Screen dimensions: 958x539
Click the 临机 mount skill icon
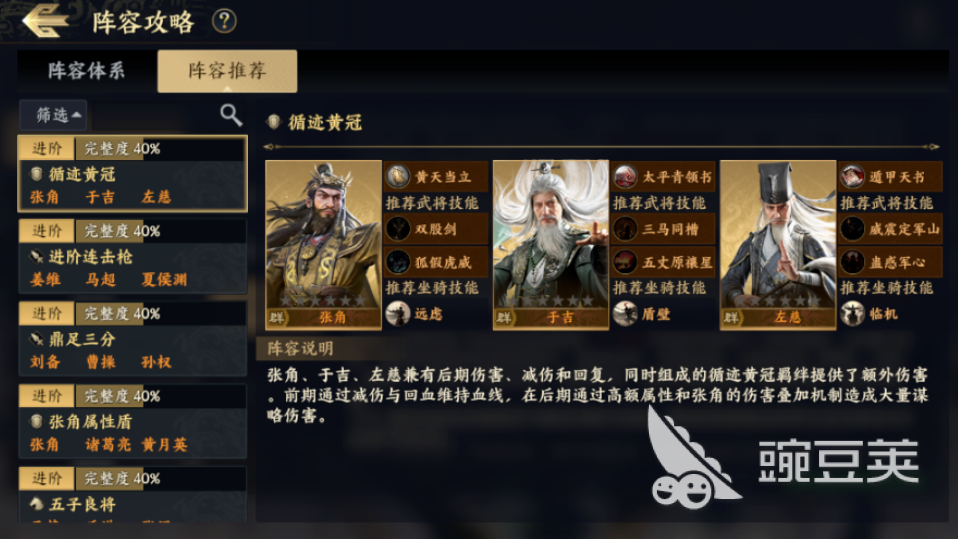tap(852, 314)
